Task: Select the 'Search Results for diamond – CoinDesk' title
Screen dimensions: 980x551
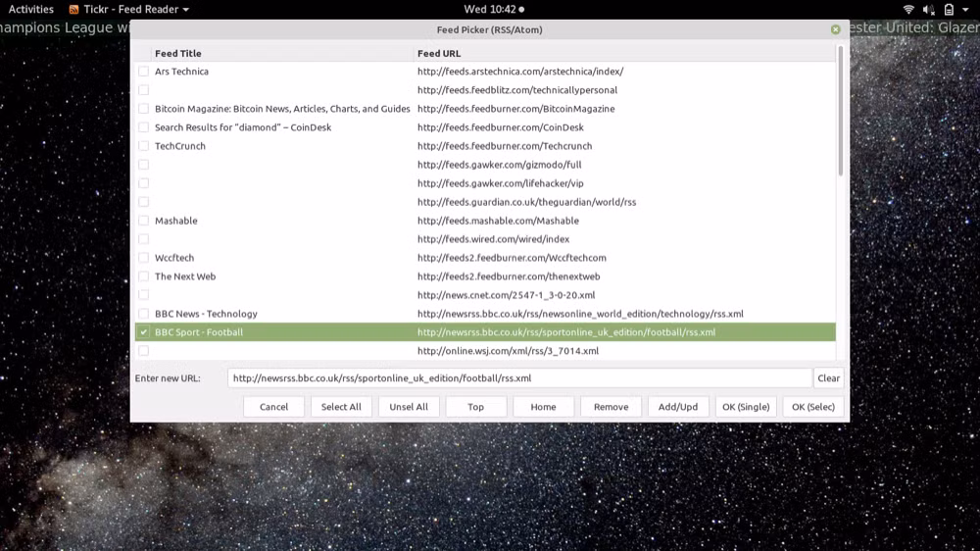Action: pyautogui.click(x=243, y=127)
